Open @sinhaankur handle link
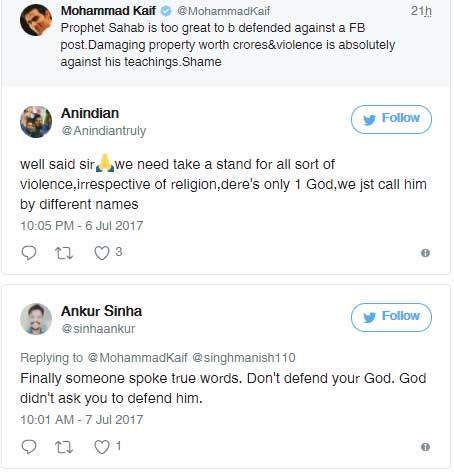 coord(98,329)
